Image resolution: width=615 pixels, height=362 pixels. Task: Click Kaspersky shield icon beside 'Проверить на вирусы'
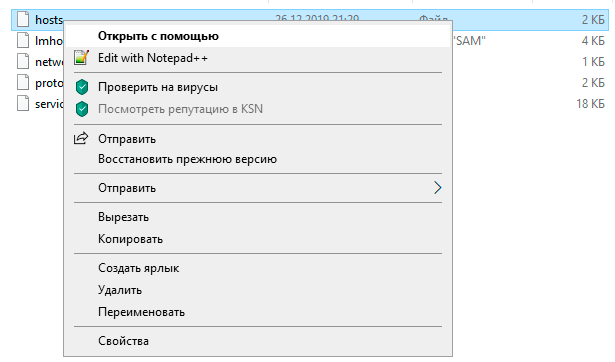pos(82,87)
